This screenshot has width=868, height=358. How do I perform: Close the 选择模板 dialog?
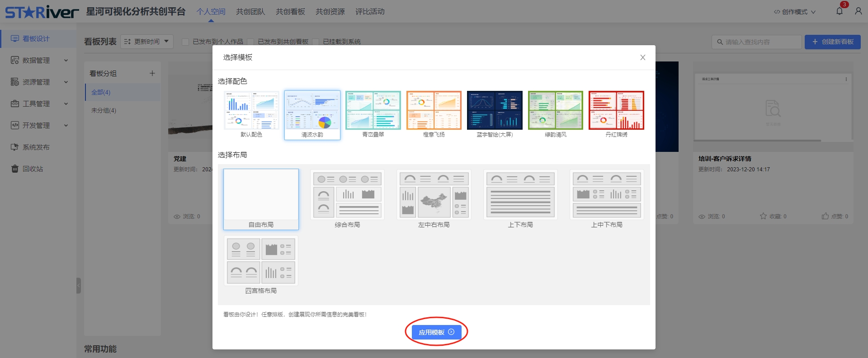(642, 57)
